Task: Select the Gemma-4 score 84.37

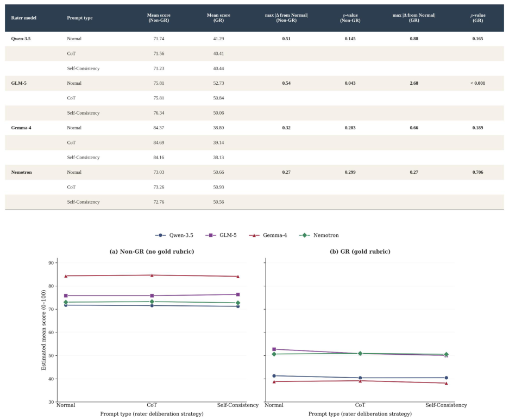Action: (159, 128)
